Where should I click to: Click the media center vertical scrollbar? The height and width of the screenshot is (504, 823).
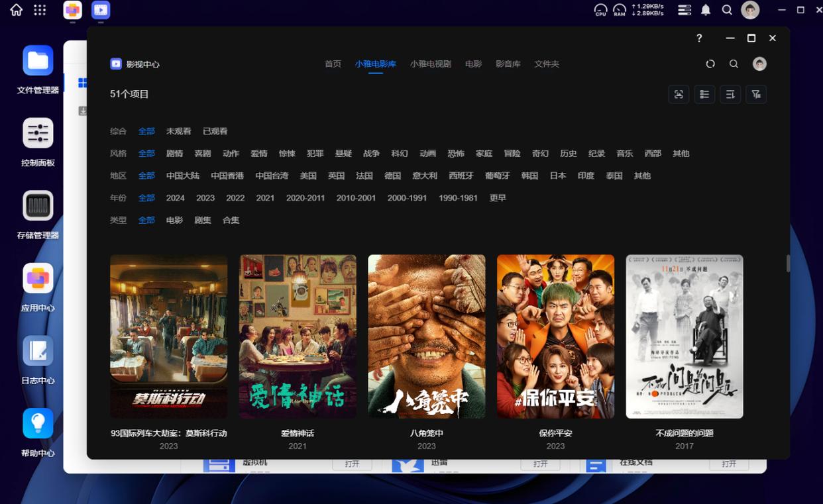[788, 264]
